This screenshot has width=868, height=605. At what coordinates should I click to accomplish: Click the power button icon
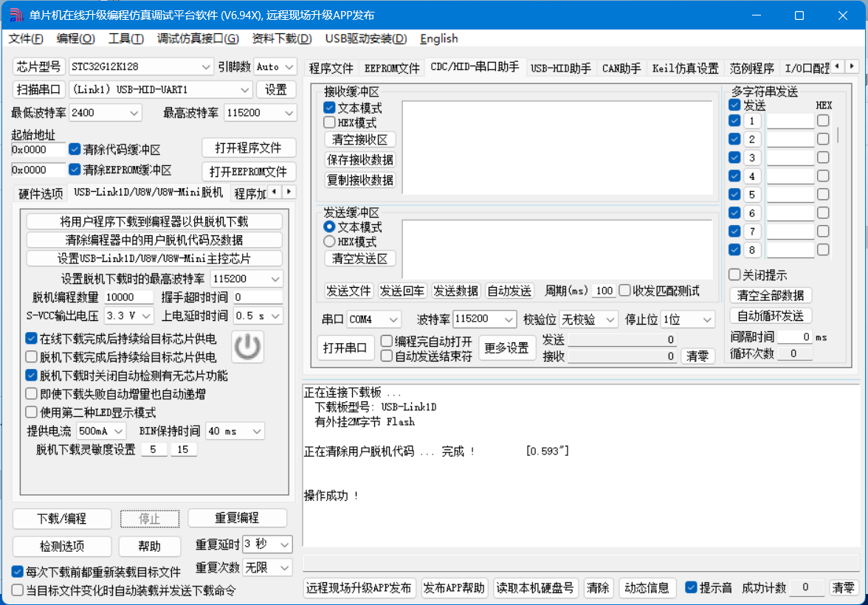coord(247,345)
